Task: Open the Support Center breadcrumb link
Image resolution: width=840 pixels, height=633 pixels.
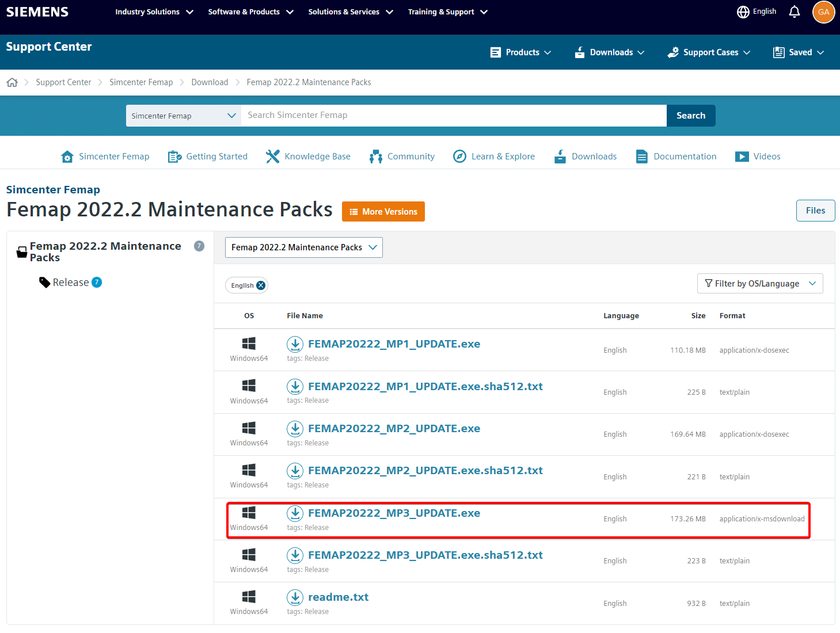Action: (x=63, y=82)
